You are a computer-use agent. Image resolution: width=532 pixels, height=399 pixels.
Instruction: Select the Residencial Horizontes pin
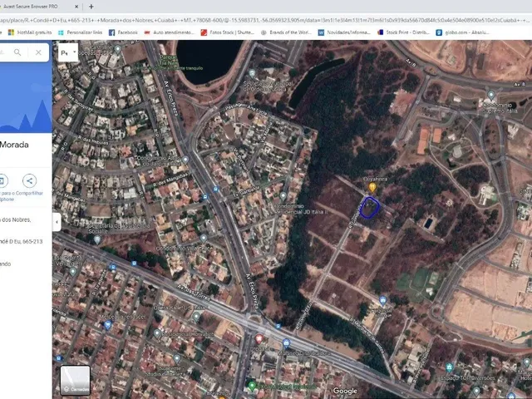pyautogui.click(x=157, y=333)
